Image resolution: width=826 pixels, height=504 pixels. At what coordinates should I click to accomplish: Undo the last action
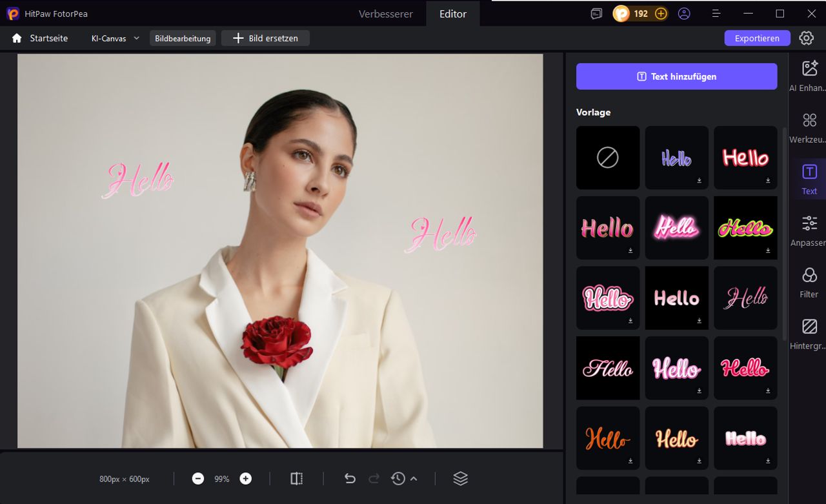[x=350, y=479]
